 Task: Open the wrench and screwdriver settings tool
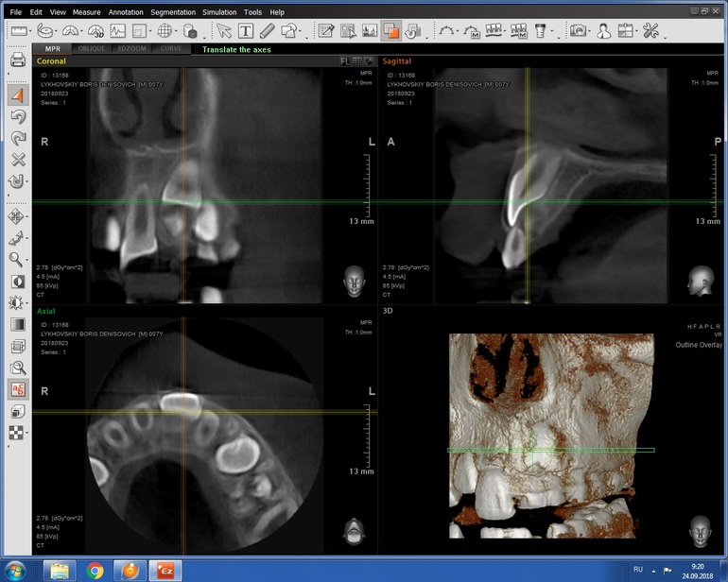(x=650, y=31)
